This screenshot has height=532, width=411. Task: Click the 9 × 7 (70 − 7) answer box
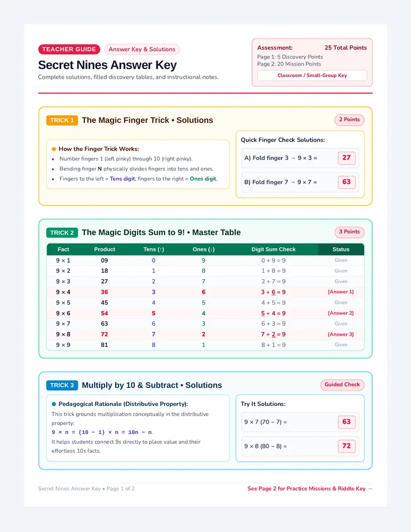click(x=346, y=422)
